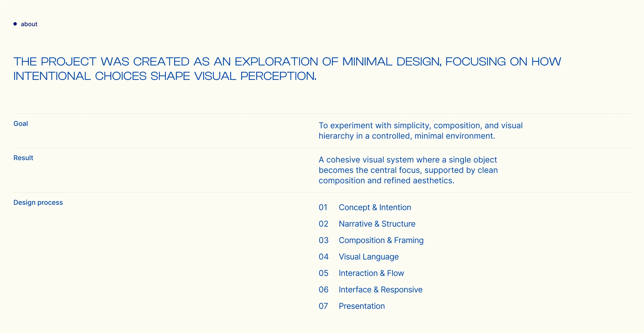Click the goal description about simplicity and composition
The image size is (644, 333).
(420, 131)
